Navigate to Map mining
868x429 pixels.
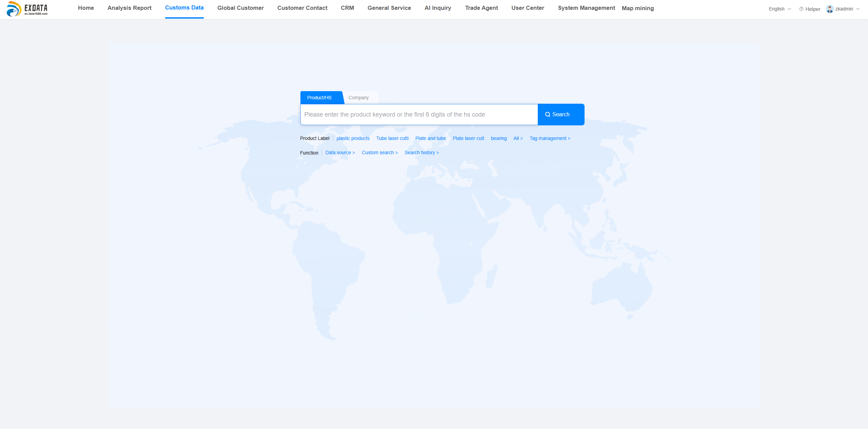[x=637, y=8]
